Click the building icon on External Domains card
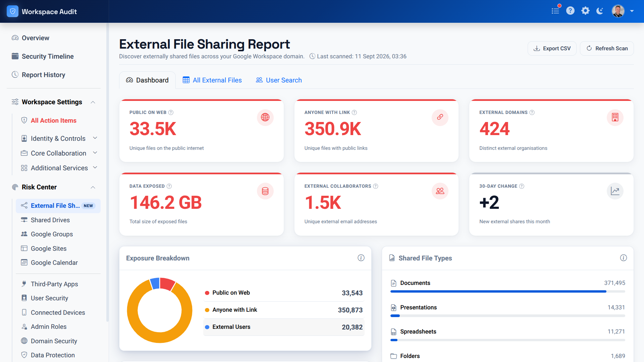 pos(615,117)
